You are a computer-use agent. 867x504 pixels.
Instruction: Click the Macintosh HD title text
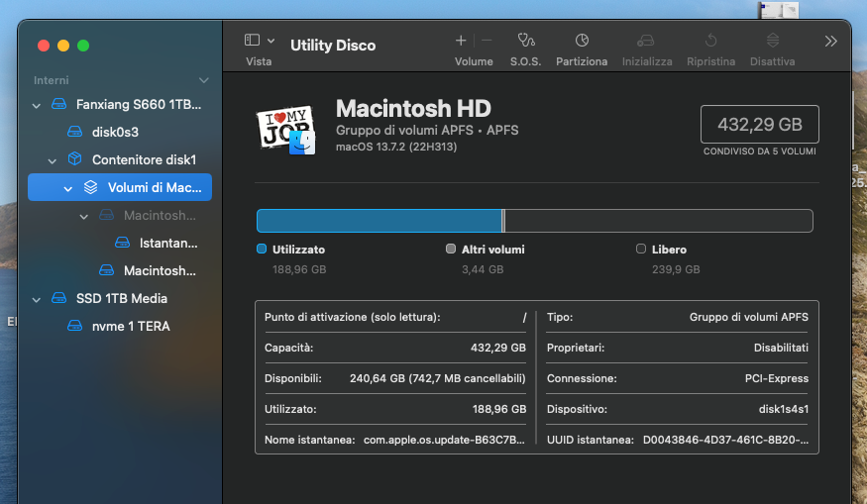click(x=413, y=108)
